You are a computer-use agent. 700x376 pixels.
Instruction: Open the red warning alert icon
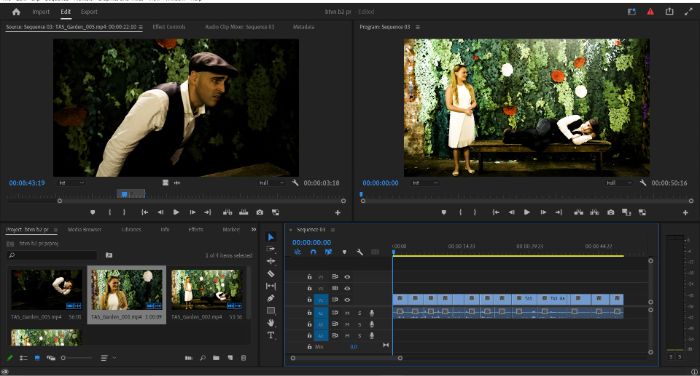650,12
